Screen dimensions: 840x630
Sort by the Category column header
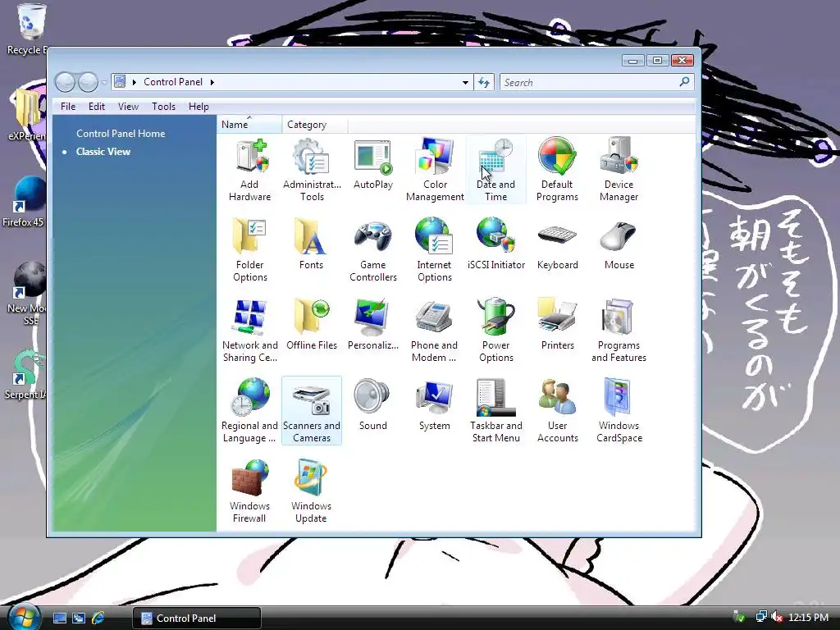(315, 125)
